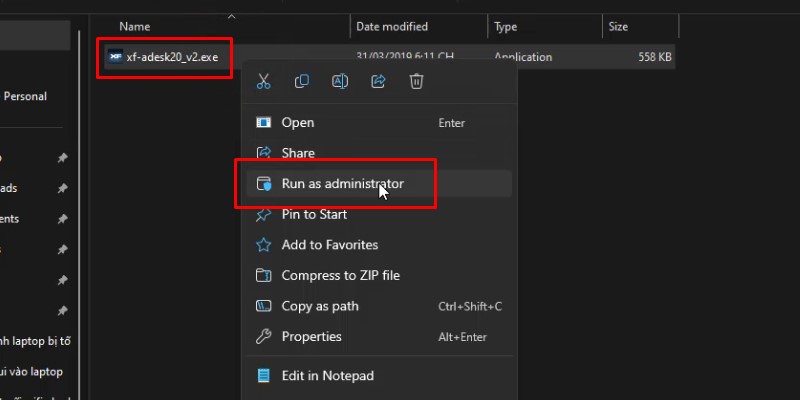Click the Share icon in top row
The width and height of the screenshot is (800, 400).
(x=378, y=82)
